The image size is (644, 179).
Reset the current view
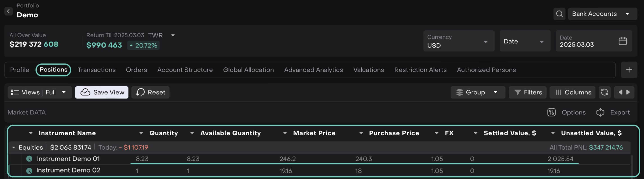pos(150,92)
